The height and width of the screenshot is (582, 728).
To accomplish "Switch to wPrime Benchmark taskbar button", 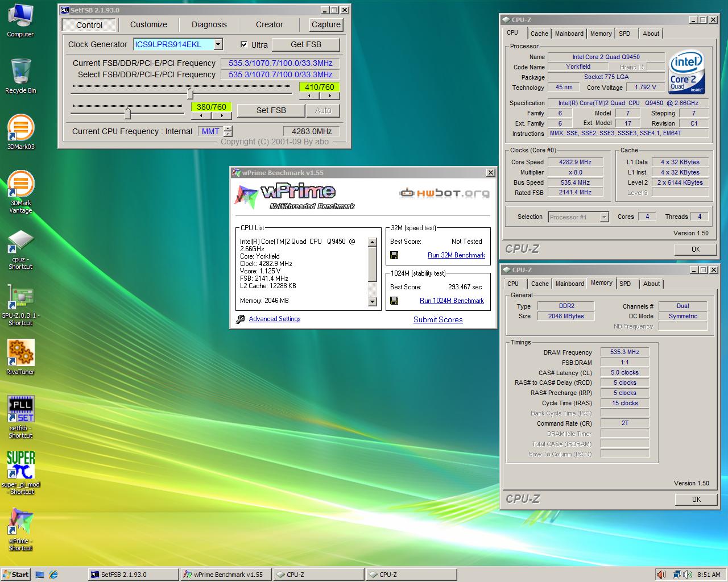I will click(225, 575).
